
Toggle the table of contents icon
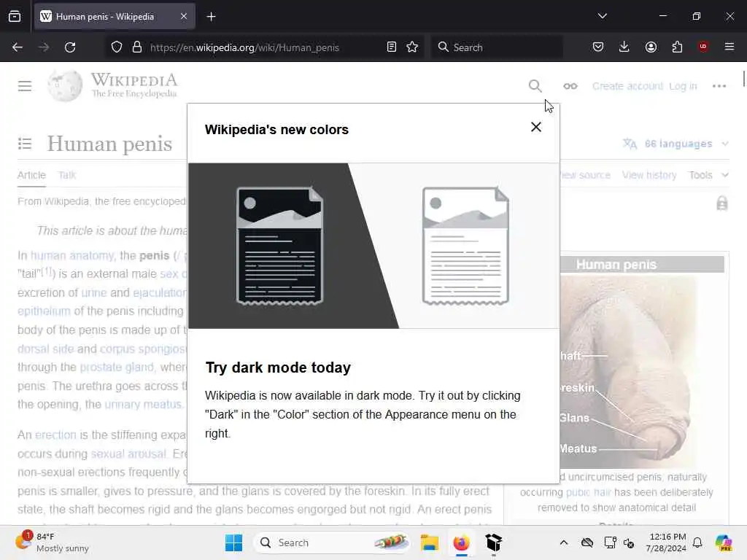[25, 144]
